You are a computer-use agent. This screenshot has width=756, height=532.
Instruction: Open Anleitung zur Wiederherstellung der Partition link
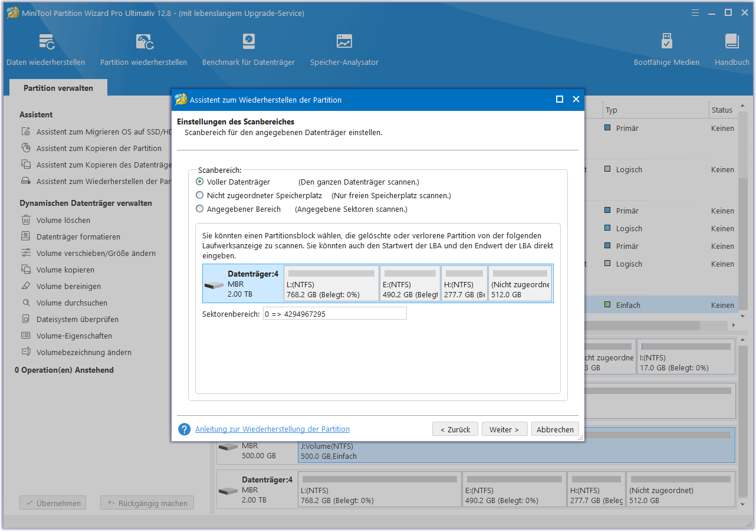[272, 429]
